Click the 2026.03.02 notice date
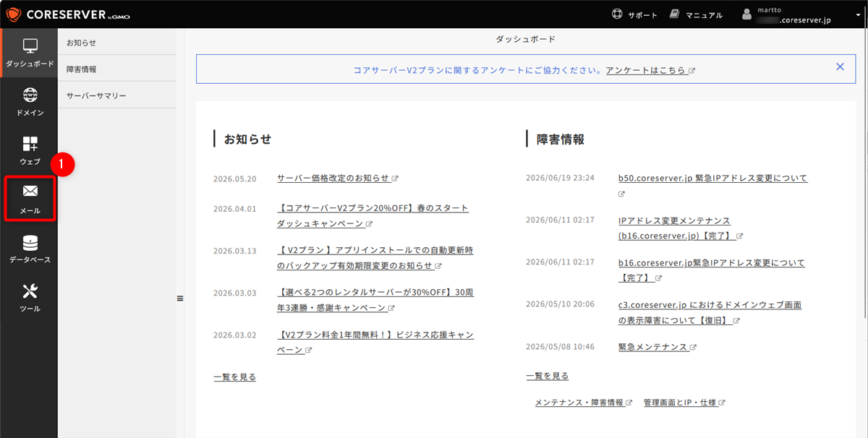The image size is (868, 438). click(235, 335)
